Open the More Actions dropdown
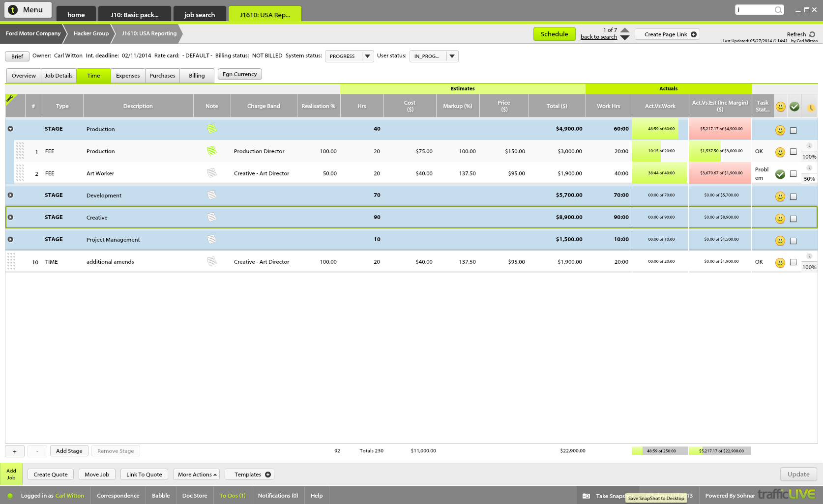This screenshot has height=504, width=823. pyautogui.click(x=197, y=475)
